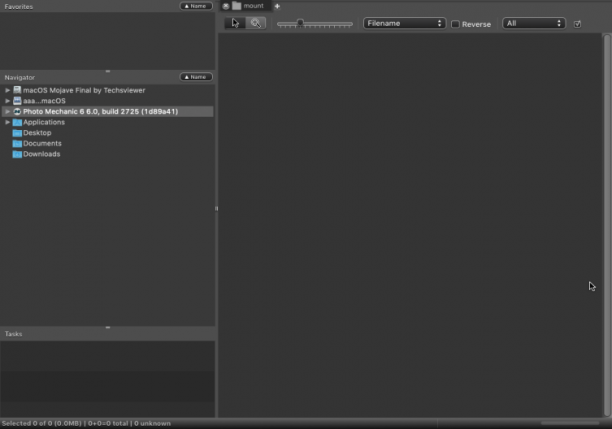This screenshot has width=612, height=429.
Task: Click the Applications folder icon
Action: click(x=17, y=122)
